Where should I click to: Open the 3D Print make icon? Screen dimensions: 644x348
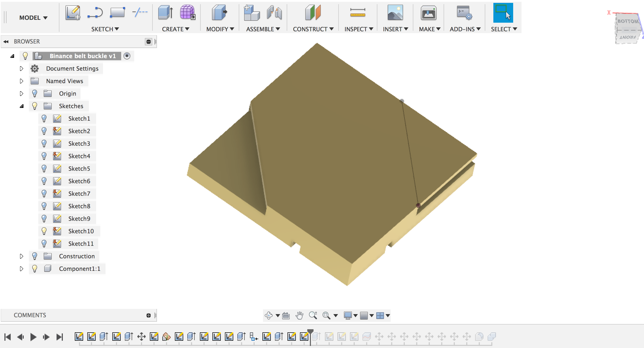(x=428, y=13)
